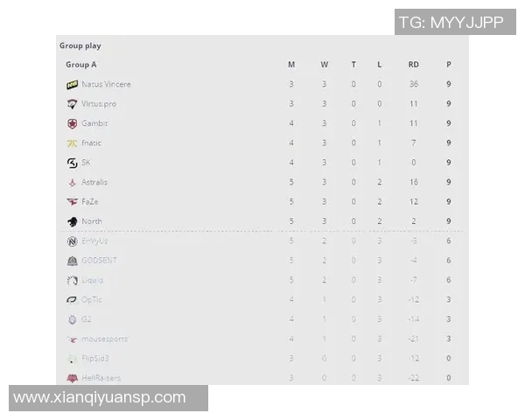
Task: Open the Virtus.pro team link
Action: (x=99, y=104)
